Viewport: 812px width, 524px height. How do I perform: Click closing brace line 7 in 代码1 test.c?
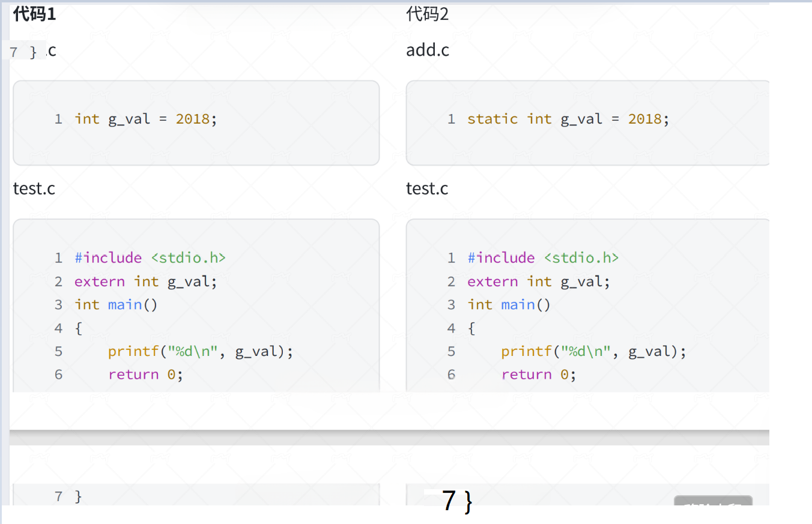coord(78,496)
